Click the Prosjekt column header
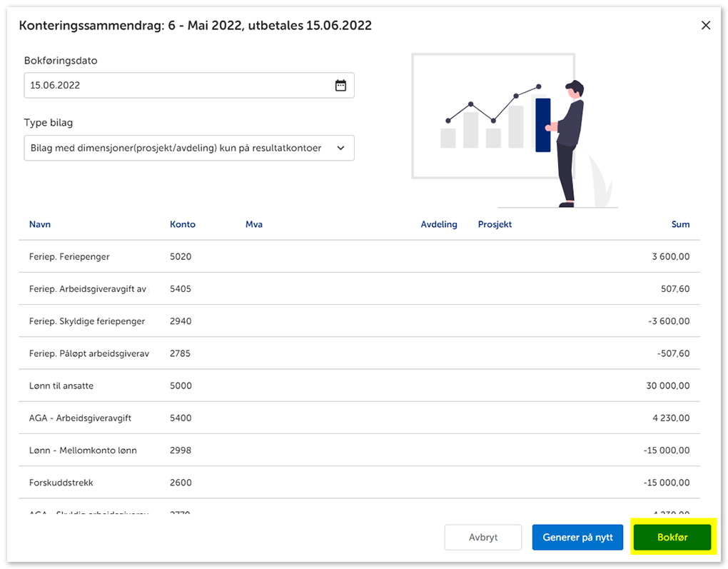This screenshot has height=569, width=728. click(x=495, y=224)
